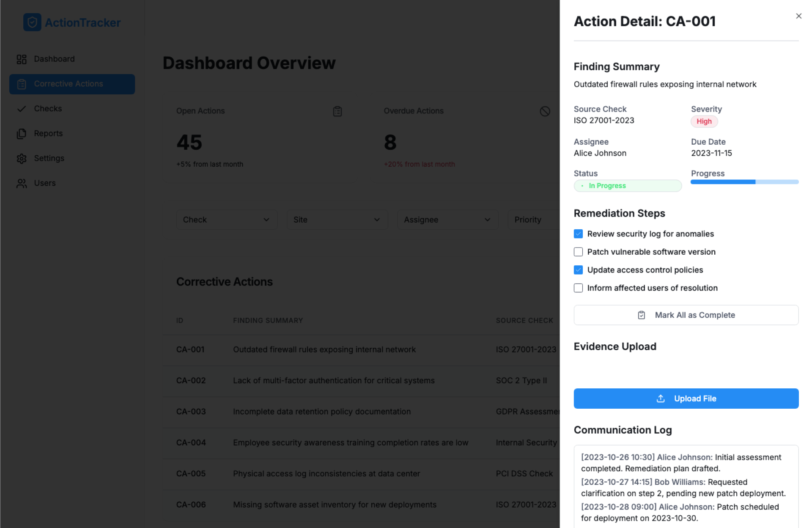The width and height of the screenshot is (812, 528).
Task: Click the Settings gear icon in sidebar
Action: click(x=22, y=158)
